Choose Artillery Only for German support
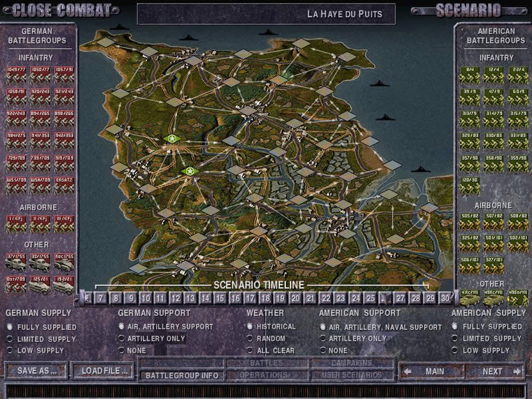532x399 pixels. (x=122, y=338)
